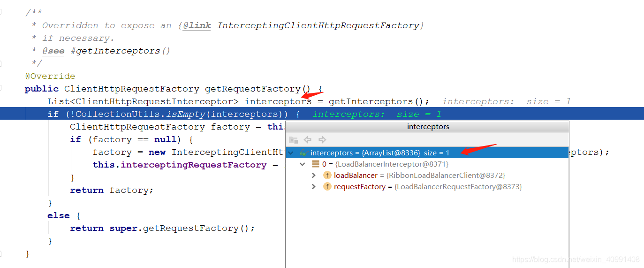Screen dimensions: 644x268
Task: Select the {LoadBalancerRequestFactory@8373} value
Action: tap(458, 187)
